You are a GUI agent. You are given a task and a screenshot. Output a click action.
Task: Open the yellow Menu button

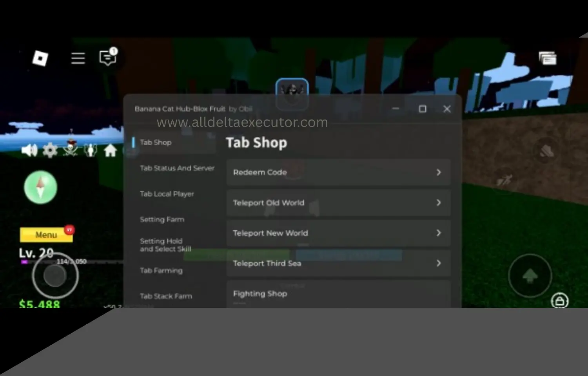click(x=46, y=235)
